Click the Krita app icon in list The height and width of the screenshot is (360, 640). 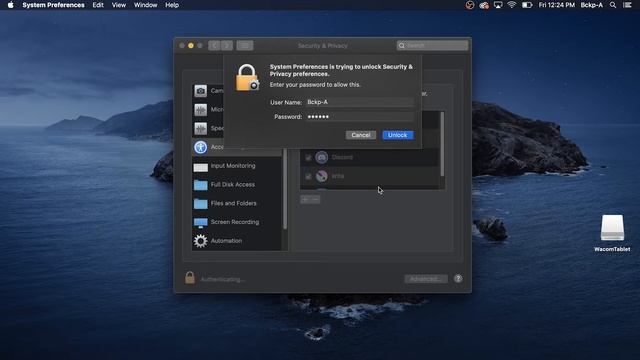click(322, 176)
